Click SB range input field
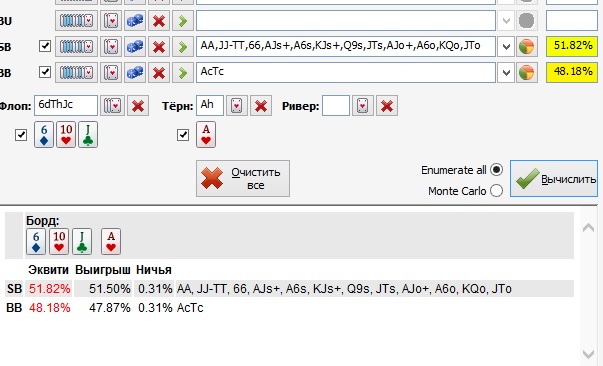This screenshot has height=366, width=603. coord(346,47)
